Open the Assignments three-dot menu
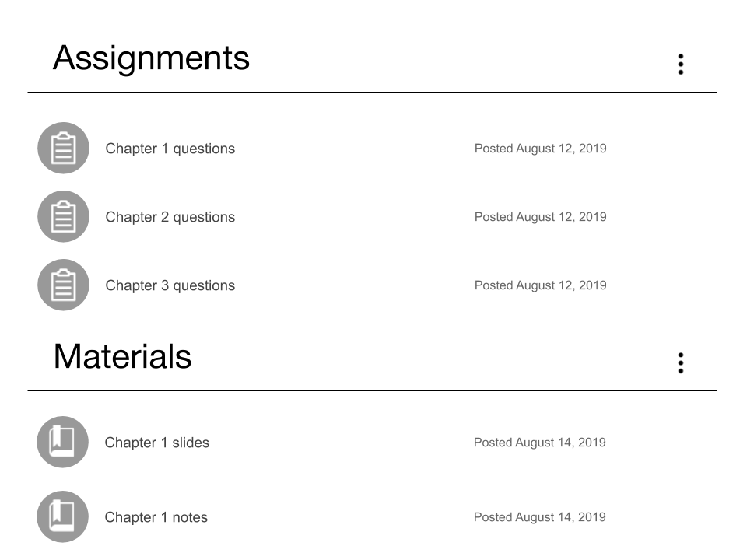This screenshot has height=560, width=747. coord(681,65)
